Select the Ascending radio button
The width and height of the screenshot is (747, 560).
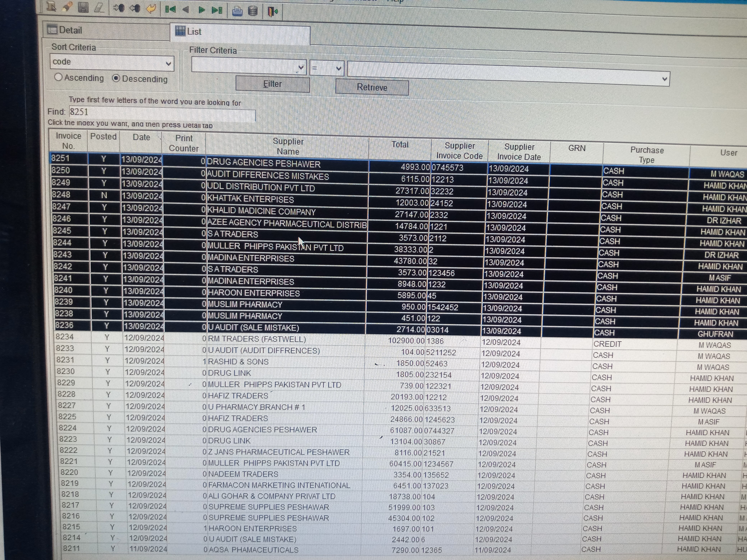tap(58, 77)
